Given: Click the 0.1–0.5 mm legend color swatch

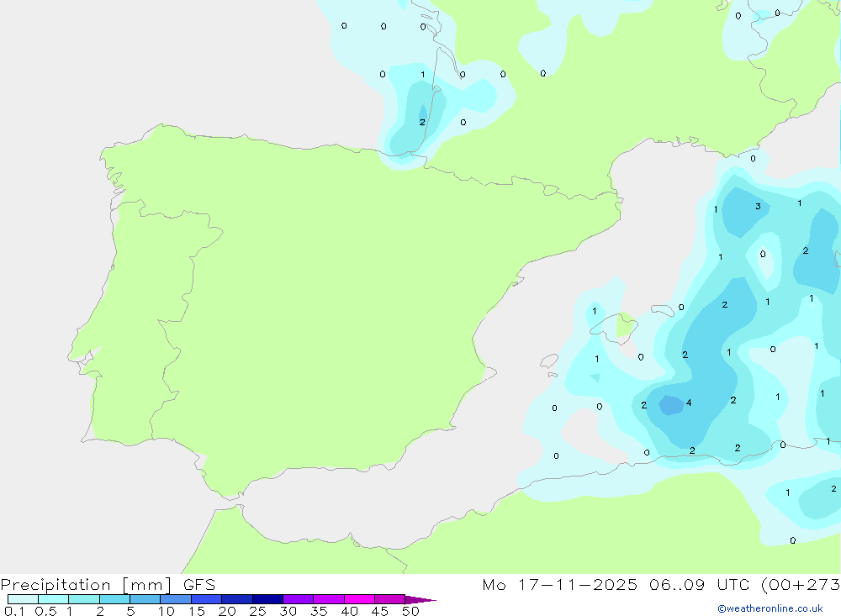Looking at the screenshot, I should pos(23,599).
